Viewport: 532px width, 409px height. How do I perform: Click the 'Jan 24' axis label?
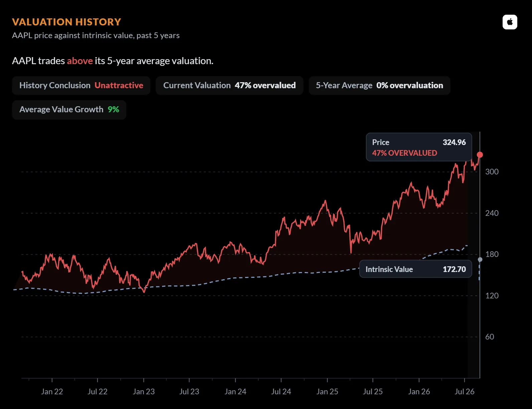click(x=235, y=392)
